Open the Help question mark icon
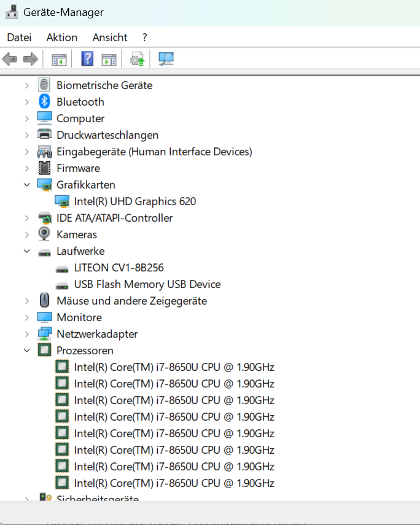420x525 pixels. (x=87, y=59)
